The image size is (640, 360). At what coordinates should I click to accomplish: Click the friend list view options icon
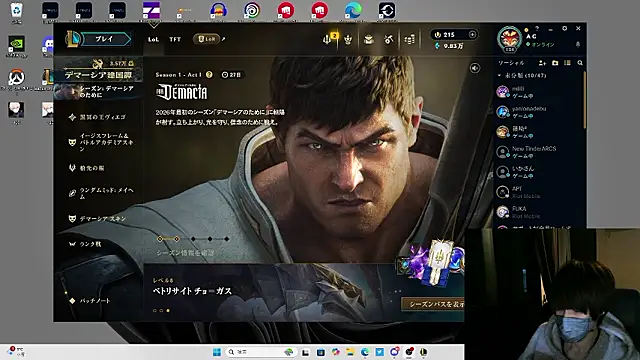coord(567,63)
